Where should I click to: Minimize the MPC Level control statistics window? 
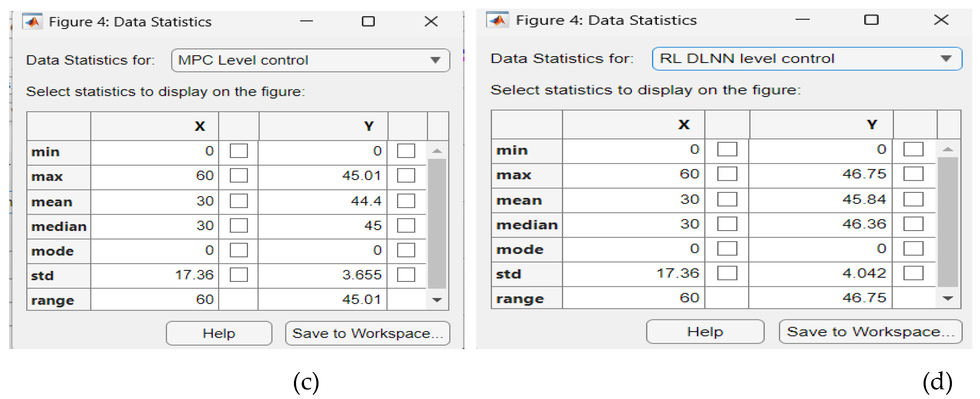(x=306, y=21)
